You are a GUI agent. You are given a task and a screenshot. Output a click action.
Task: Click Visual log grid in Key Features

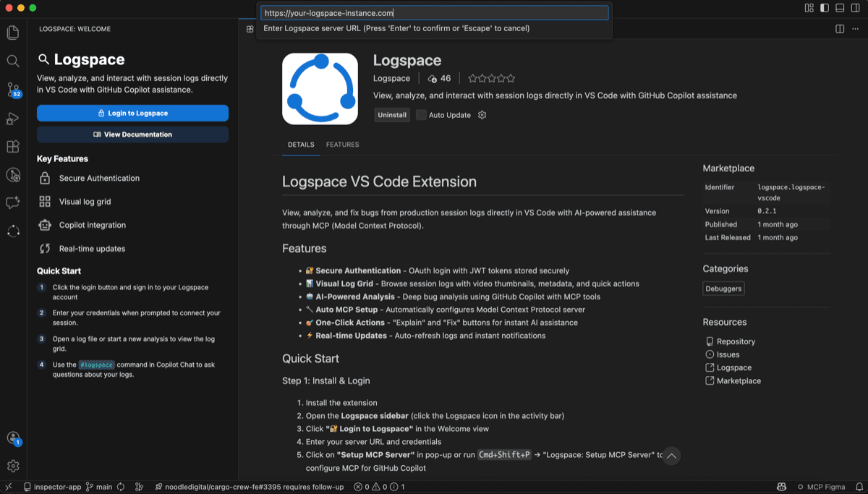point(85,202)
